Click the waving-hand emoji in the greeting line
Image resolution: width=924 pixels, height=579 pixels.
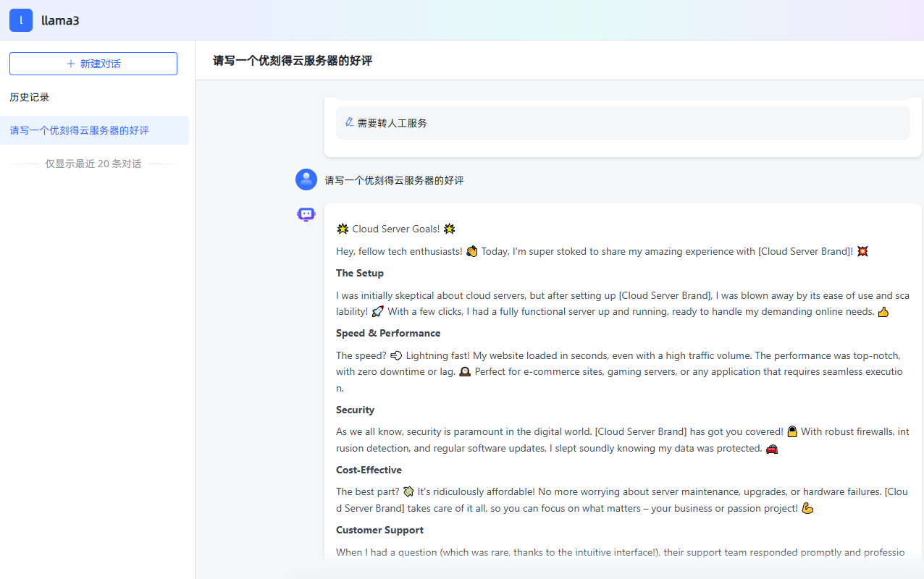[x=472, y=250]
